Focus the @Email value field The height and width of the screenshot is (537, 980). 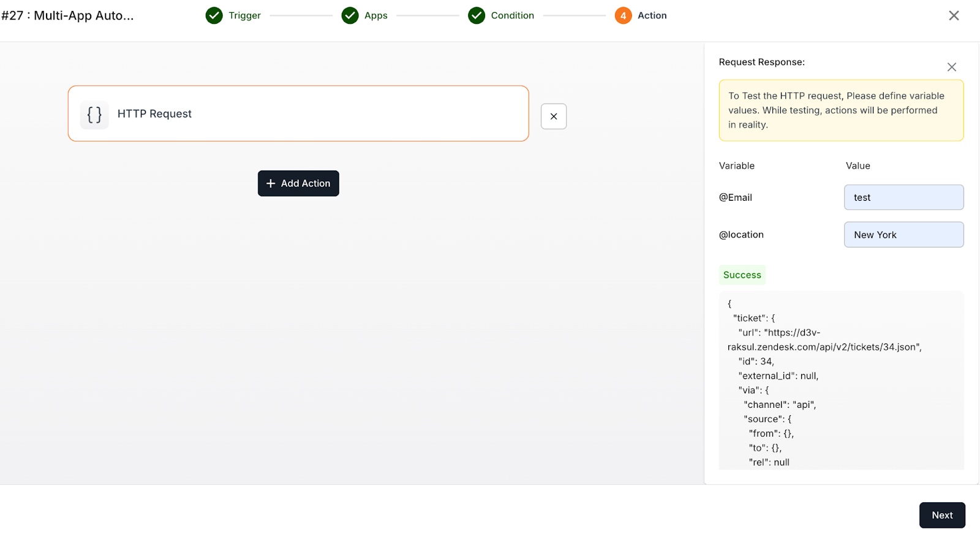pos(903,197)
